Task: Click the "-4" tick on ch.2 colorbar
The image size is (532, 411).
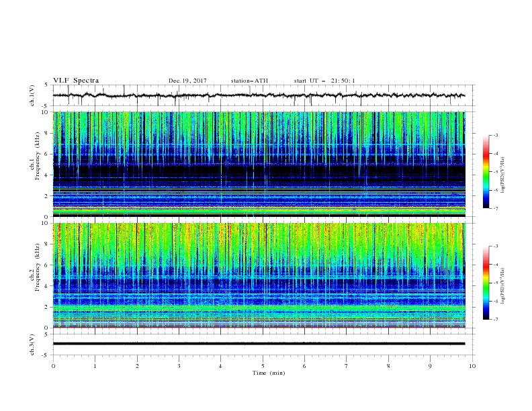Action: (496, 265)
